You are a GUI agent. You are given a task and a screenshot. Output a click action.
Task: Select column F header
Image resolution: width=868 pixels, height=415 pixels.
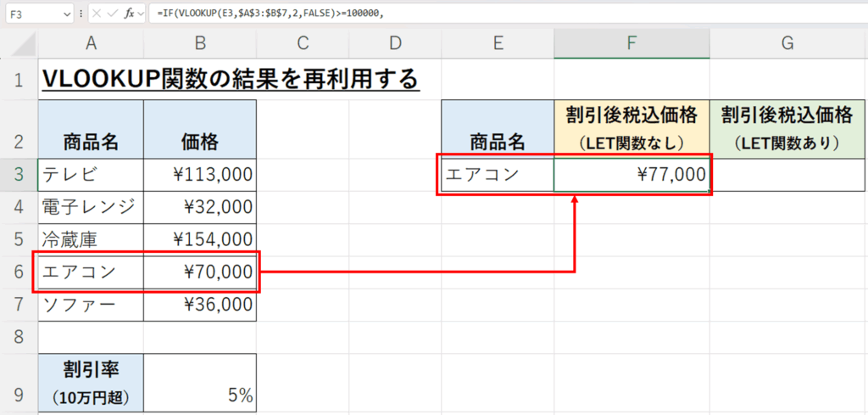[632, 44]
